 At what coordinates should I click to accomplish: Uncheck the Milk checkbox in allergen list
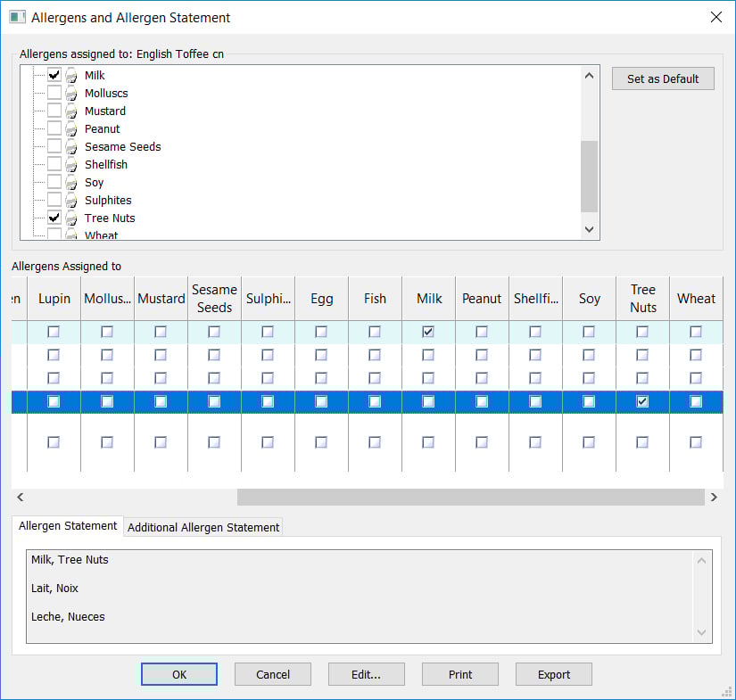click(x=54, y=76)
